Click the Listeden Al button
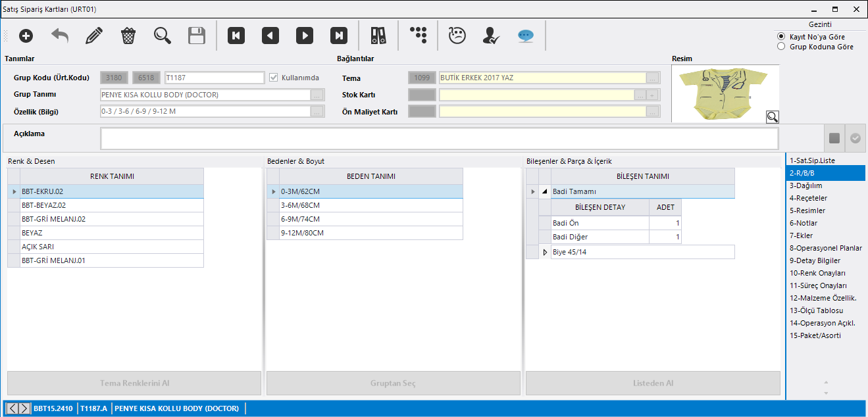The width and height of the screenshot is (868, 417). [x=653, y=383]
